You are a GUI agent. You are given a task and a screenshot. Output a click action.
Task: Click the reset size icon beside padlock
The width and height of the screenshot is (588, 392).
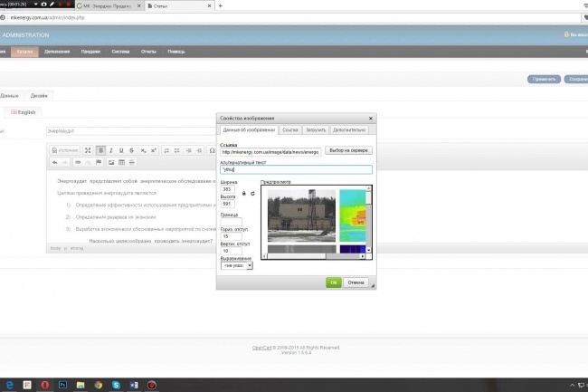click(x=252, y=194)
